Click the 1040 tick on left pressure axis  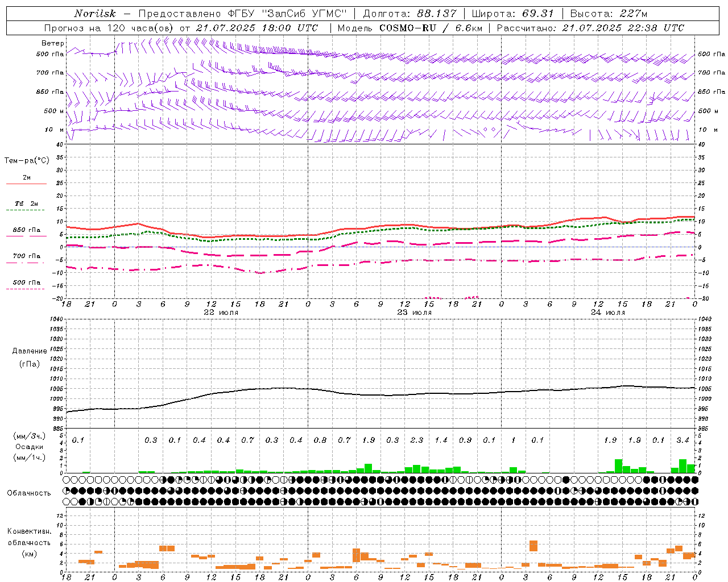pyautogui.click(x=55, y=319)
